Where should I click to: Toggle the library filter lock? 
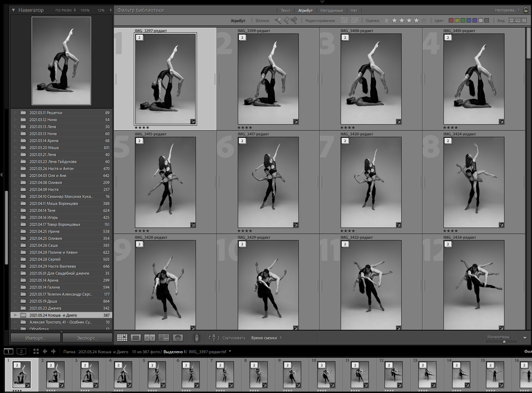[x=526, y=10]
